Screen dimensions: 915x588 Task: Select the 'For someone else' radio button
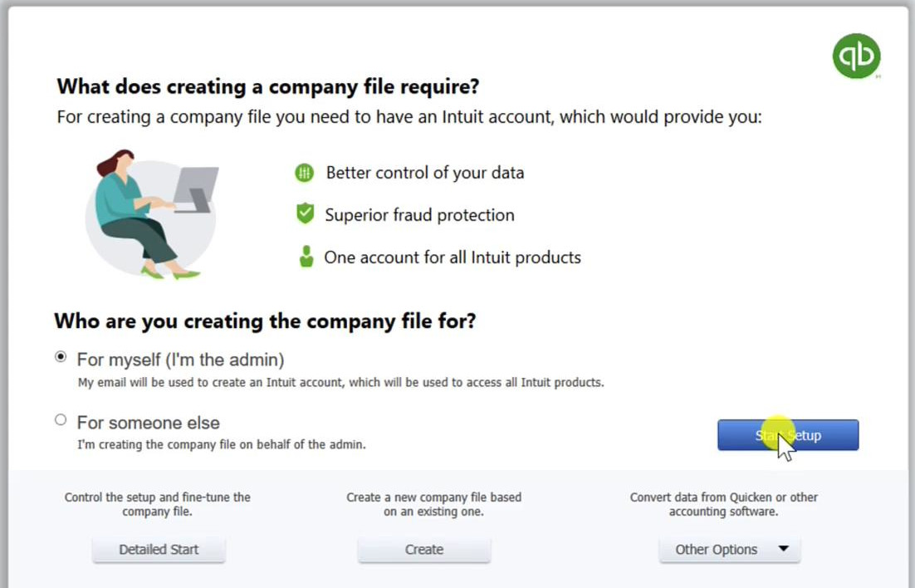(x=61, y=420)
